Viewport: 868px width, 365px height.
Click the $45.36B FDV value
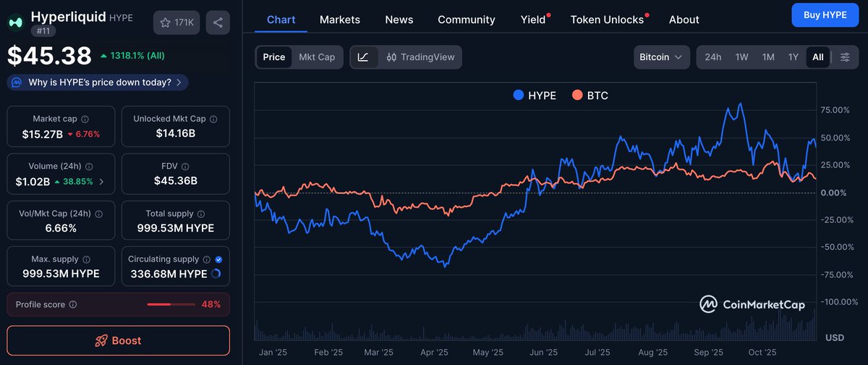pos(175,181)
